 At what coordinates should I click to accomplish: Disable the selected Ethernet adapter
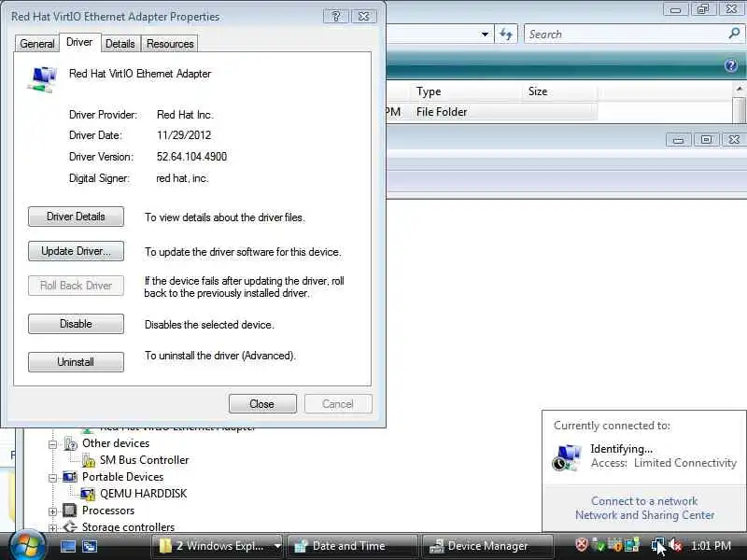coord(76,324)
